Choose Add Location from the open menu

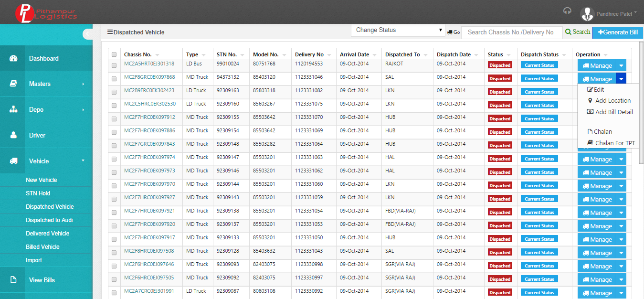[609, 101]
